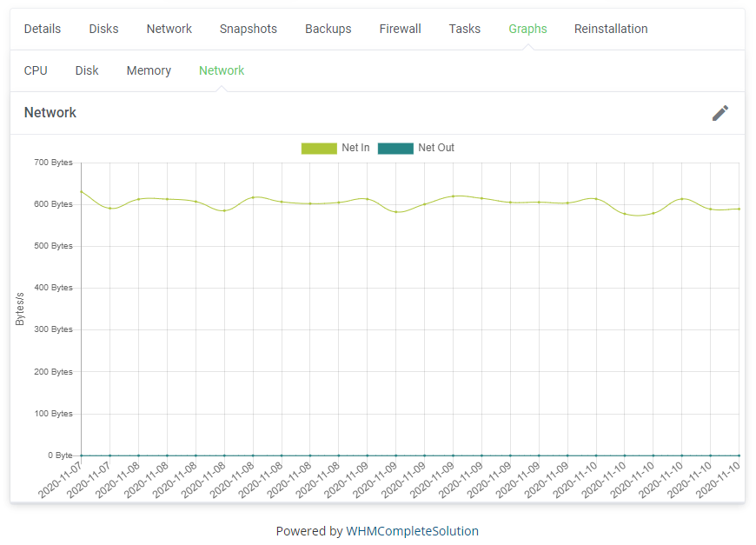Click first Net In data point on chart
Image resolution: width=756 pixels, height=545 pixels.
tap(82, 191)
